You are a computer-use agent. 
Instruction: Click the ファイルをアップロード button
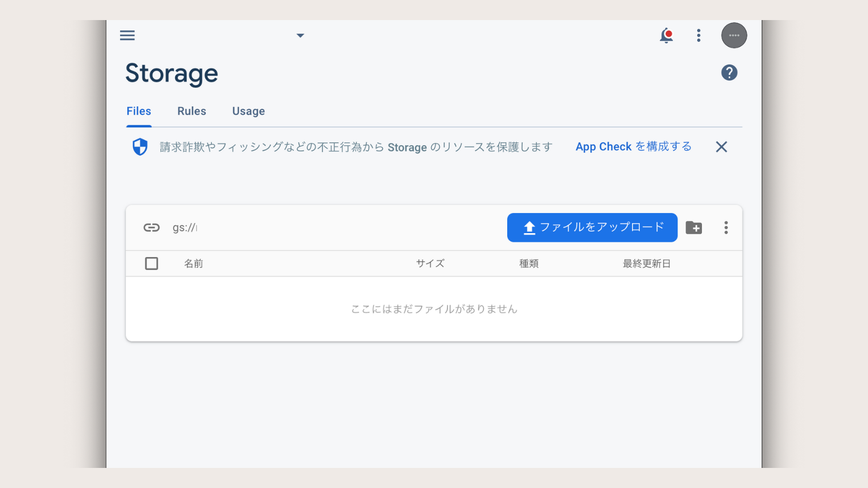coord(592,228)
